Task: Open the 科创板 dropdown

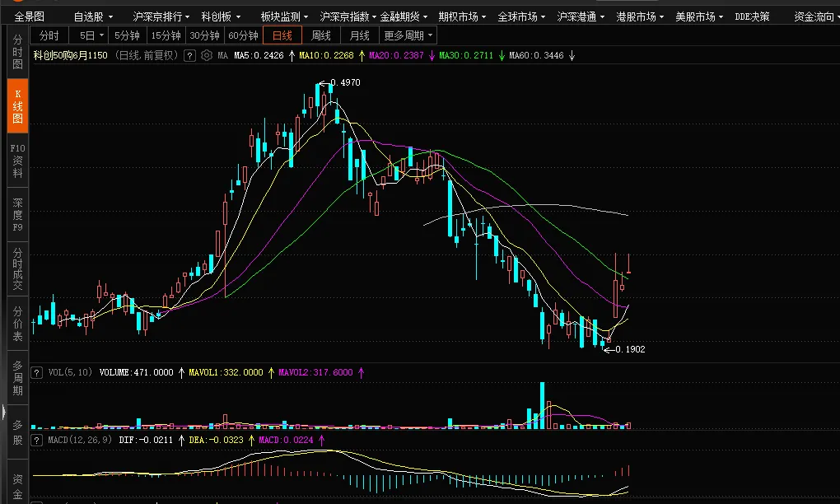Action: point(221,16)
